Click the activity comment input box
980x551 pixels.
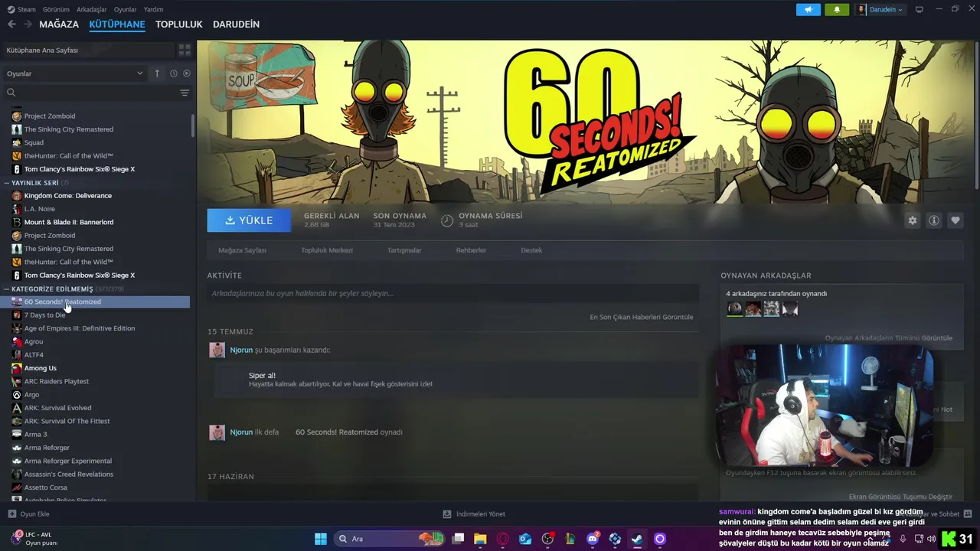[x=452, y=293]
